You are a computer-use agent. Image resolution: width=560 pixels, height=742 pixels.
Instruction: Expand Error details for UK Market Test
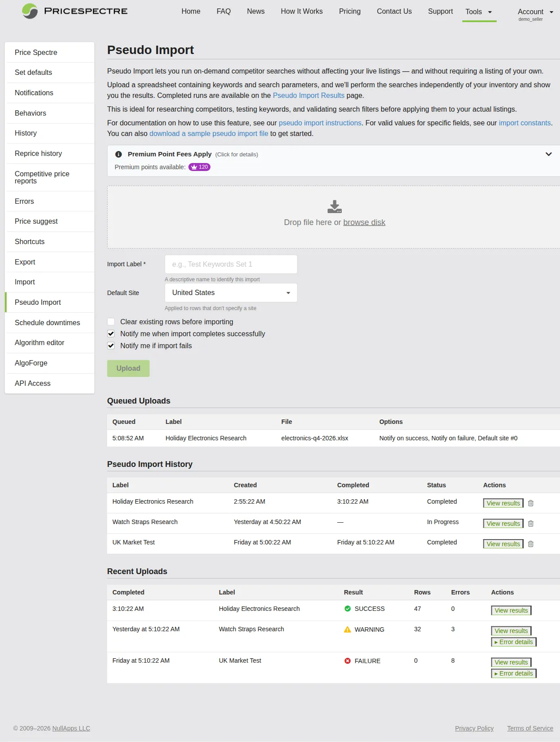click(514, 673)
